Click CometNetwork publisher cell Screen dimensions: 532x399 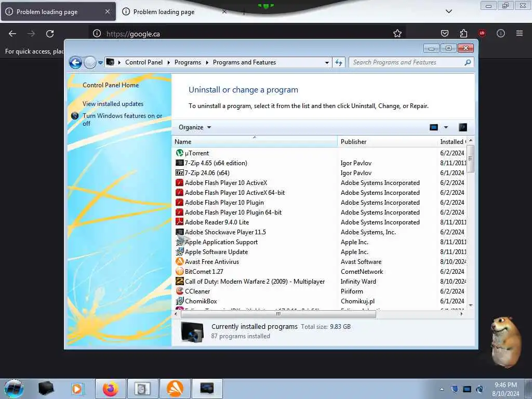[x=362, y=272]
